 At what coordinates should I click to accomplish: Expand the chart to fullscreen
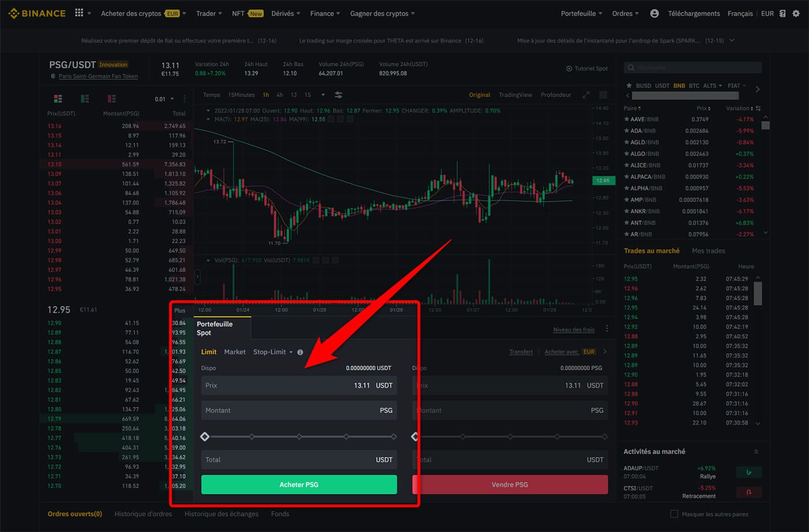[586, 95]
